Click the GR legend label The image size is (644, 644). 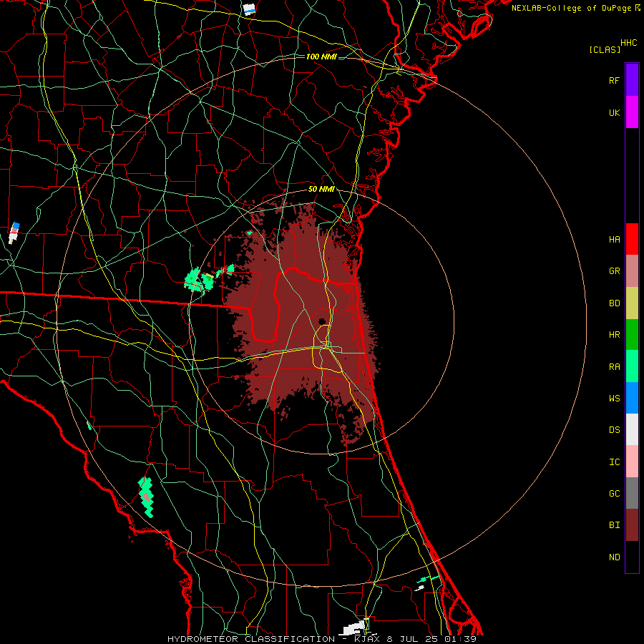tap(614, 271)
